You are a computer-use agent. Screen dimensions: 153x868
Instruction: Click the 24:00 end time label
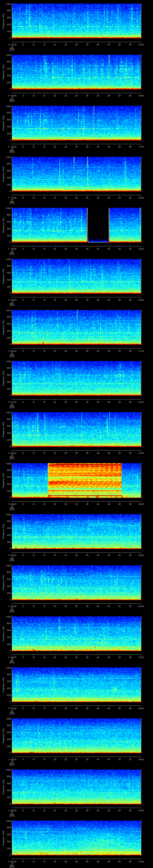tap(141, 504)
